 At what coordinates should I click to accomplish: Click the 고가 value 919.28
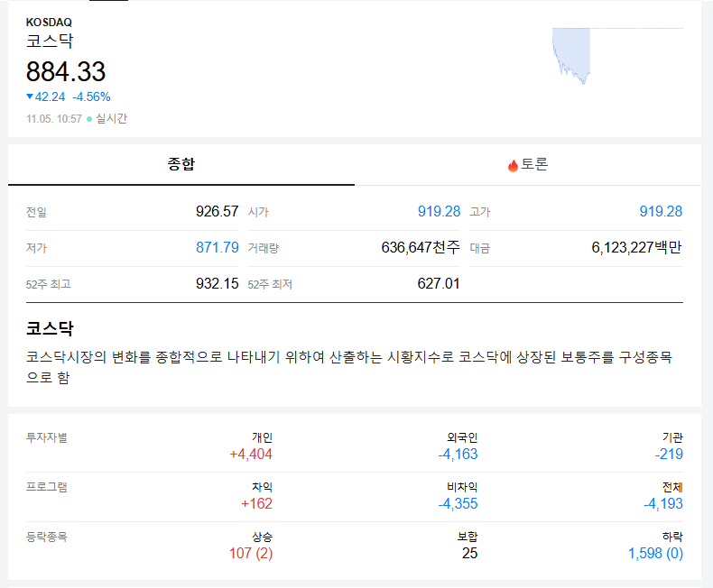(x=661, y=211)
